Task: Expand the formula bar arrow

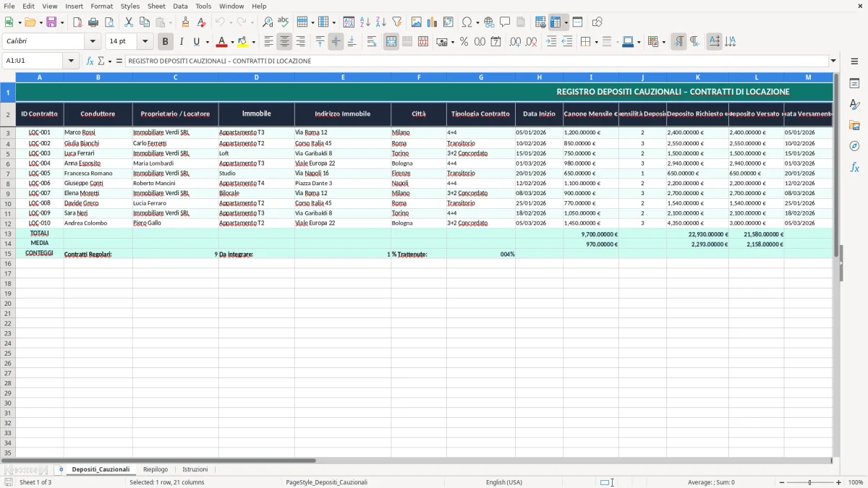Action: [x=833, y=61]
